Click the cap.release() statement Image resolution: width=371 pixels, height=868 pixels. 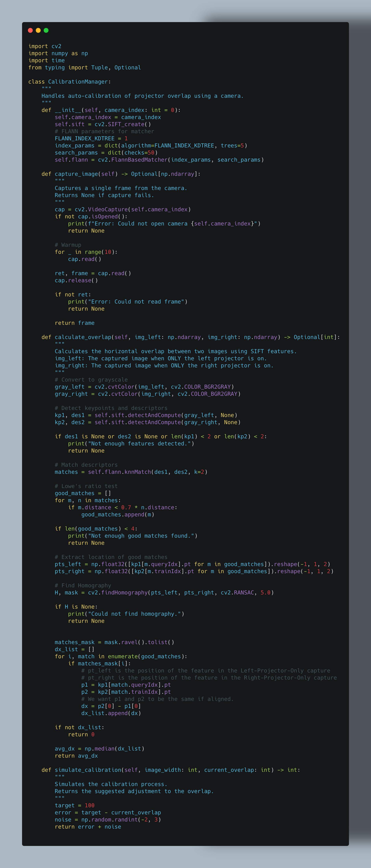76,280
